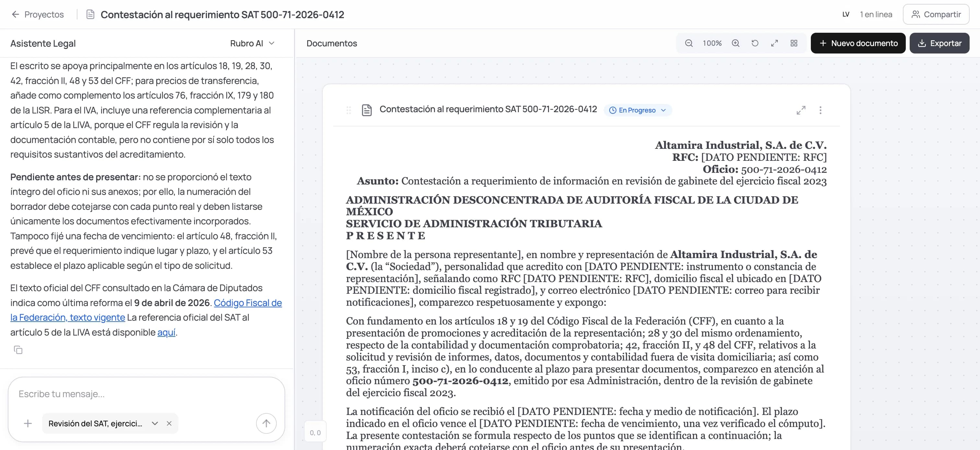This screenshot has width=980, height=450.
Task: Click 'Pendiente antes de presentar:' bold text
Action: 75,177
